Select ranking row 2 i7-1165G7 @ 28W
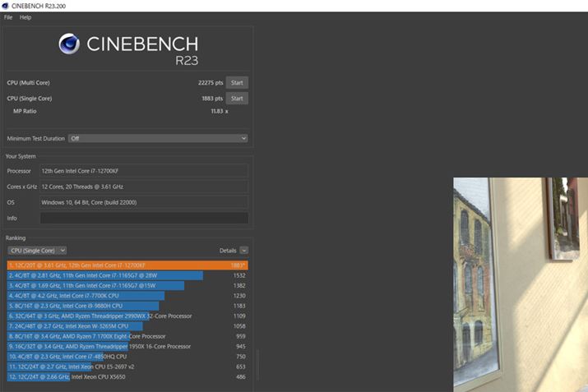588x392 pixels. (127, 275)
